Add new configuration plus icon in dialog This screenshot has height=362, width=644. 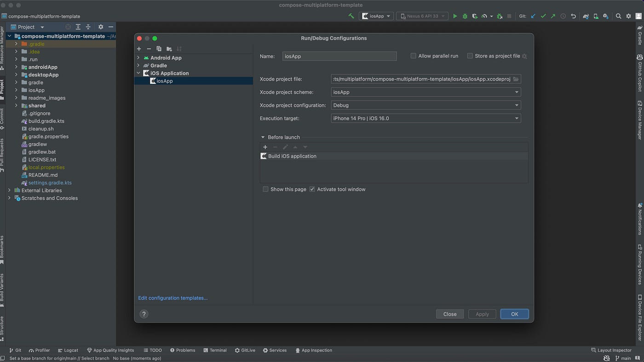(x=139, y=49)
